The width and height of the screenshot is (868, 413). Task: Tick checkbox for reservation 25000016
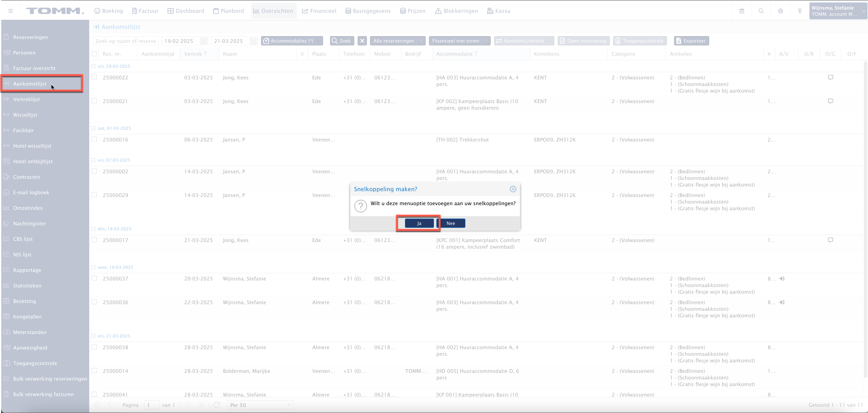point(94,139)
